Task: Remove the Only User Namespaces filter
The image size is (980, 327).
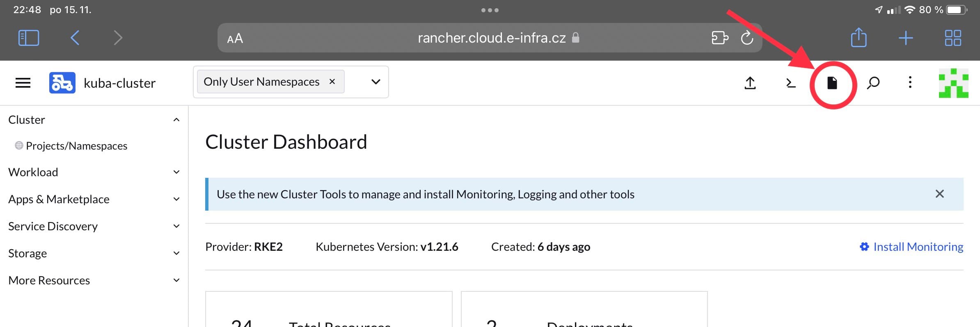Action: coord(332,82)
